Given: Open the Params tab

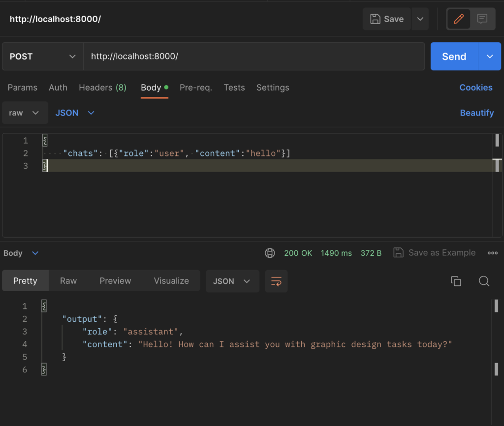Looking at the screenshot, I should 23,88.
